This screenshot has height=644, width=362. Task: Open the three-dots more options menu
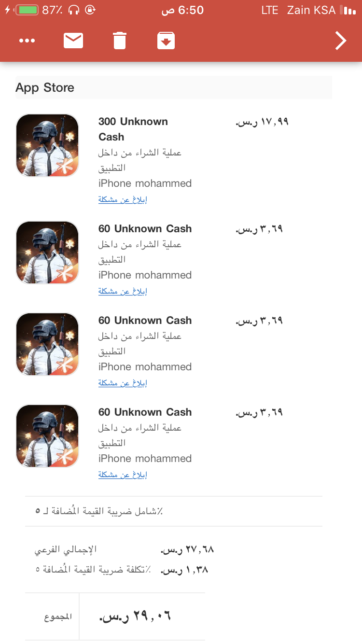tap(27, 41)
